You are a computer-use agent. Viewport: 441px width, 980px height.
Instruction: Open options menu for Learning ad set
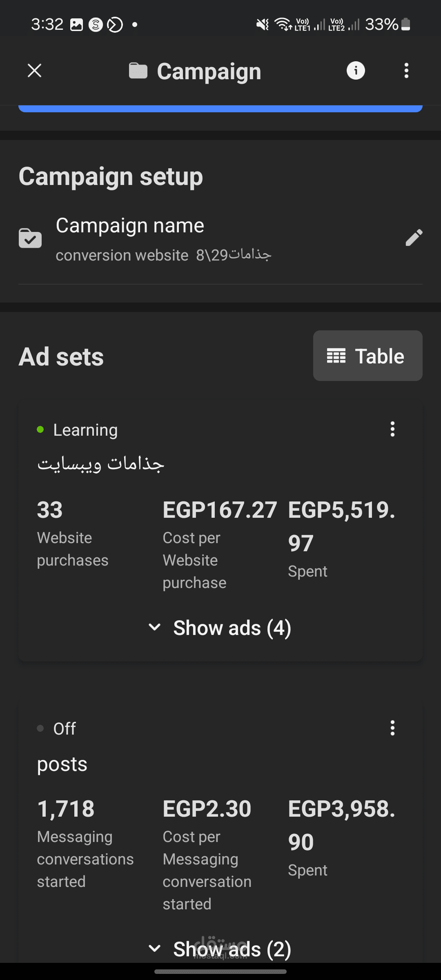click(392, 429)
